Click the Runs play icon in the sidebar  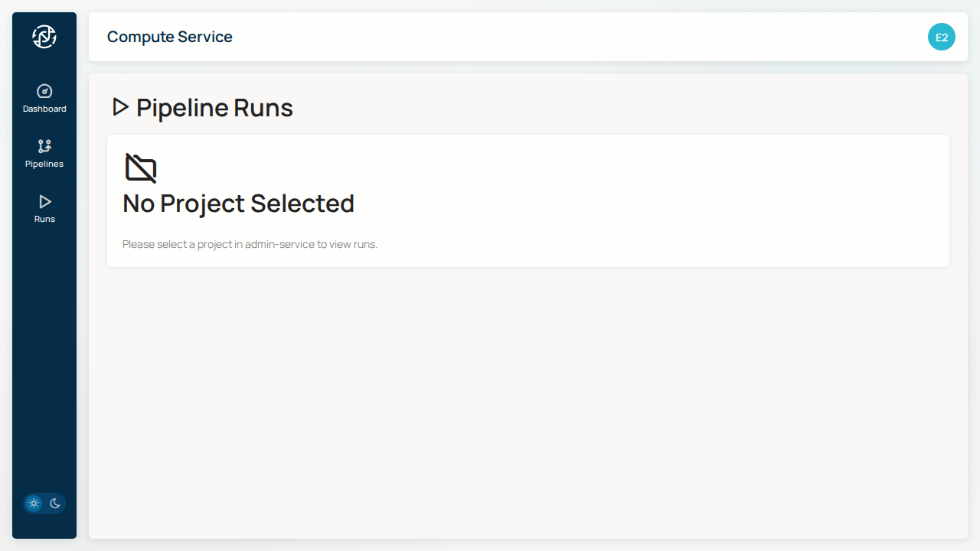[44, 201]
